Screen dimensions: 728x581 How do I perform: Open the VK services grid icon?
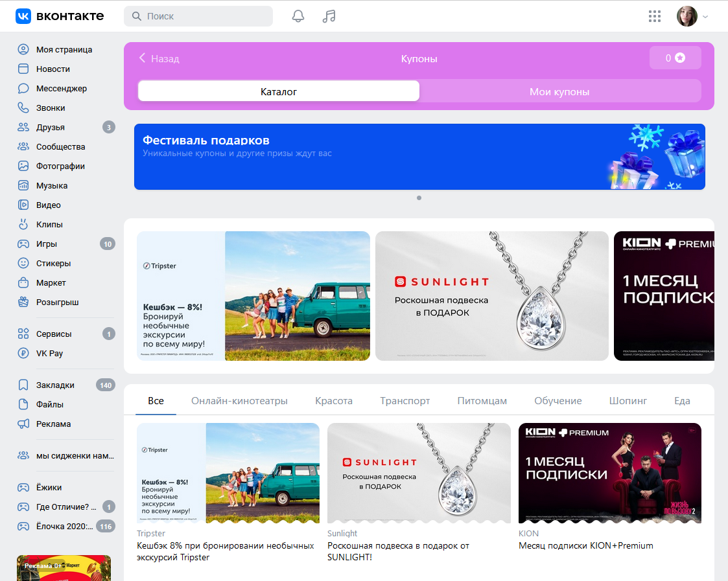pos(655,16)
